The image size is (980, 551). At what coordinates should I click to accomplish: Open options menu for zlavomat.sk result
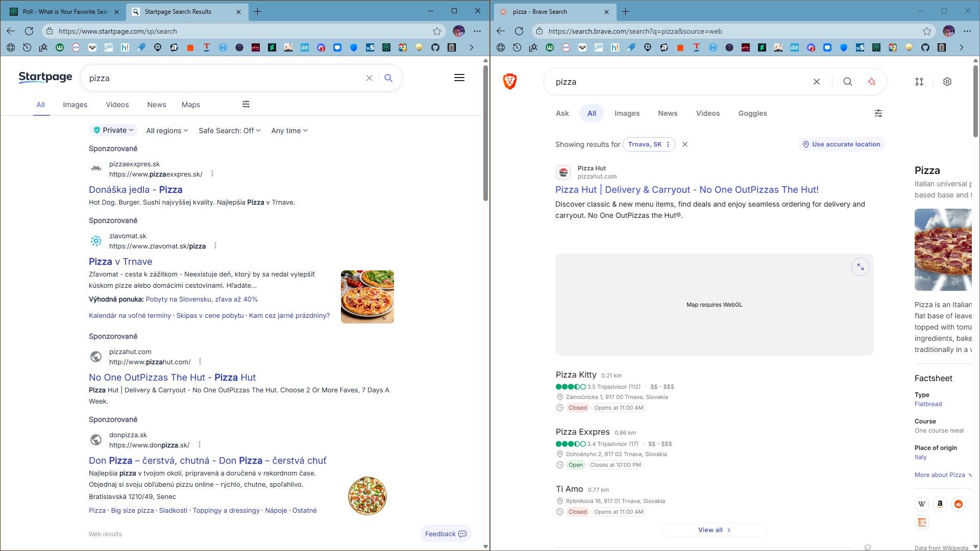(215, 246)
